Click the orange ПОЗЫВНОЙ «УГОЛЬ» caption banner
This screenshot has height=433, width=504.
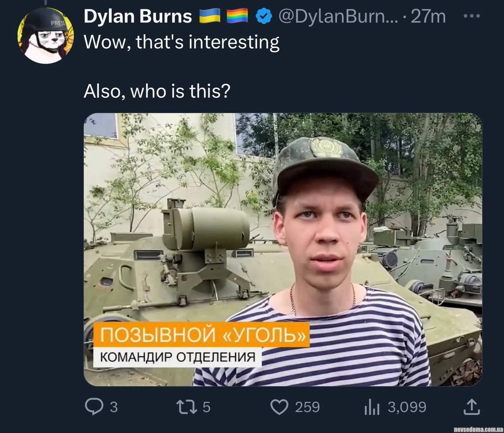[202, 335]
